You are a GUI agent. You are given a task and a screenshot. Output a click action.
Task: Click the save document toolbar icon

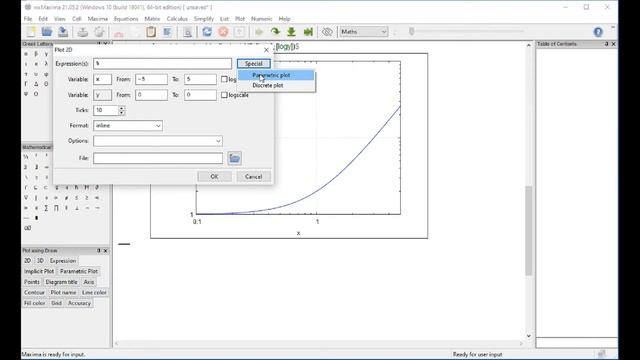pos(63,32)
